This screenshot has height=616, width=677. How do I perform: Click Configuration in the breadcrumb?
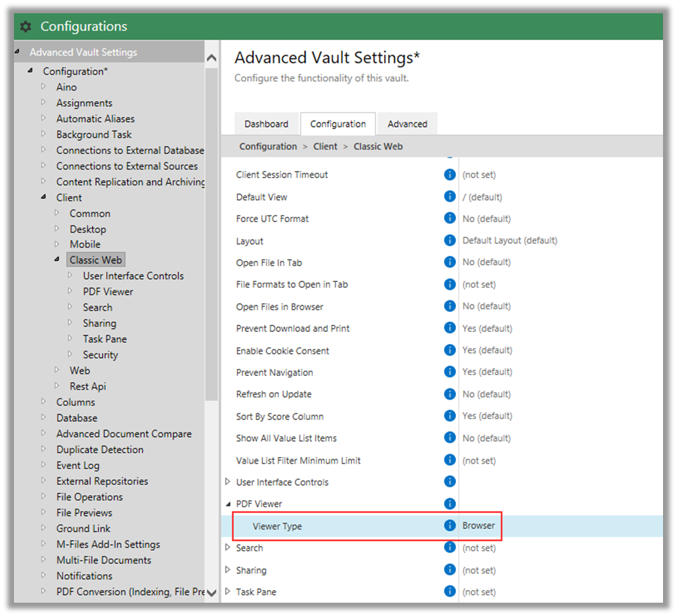click(268, 146)
